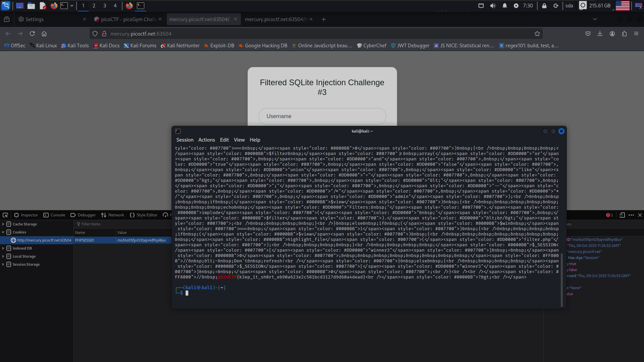Image resolution: width=644 pixels, height=362 pixels.
Task: Open the Exploit-DB bookmark
Action: 219,46
